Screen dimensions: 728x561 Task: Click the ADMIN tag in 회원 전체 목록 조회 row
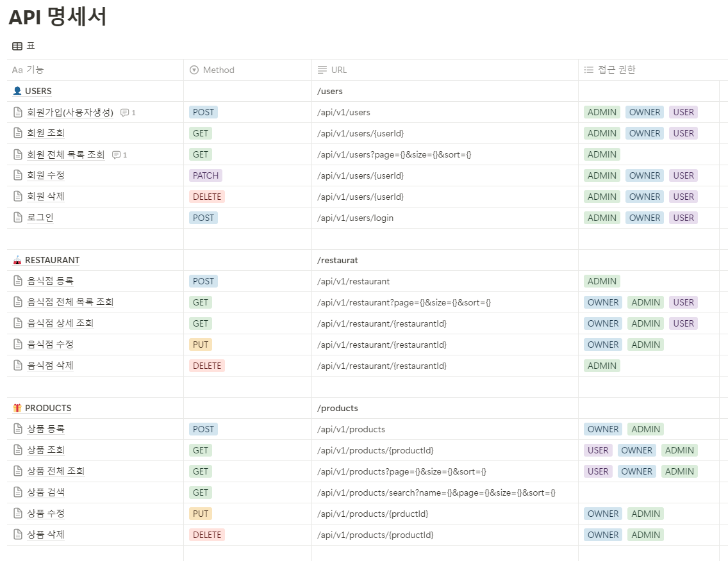pyautogui.click(x=602, y=154)
